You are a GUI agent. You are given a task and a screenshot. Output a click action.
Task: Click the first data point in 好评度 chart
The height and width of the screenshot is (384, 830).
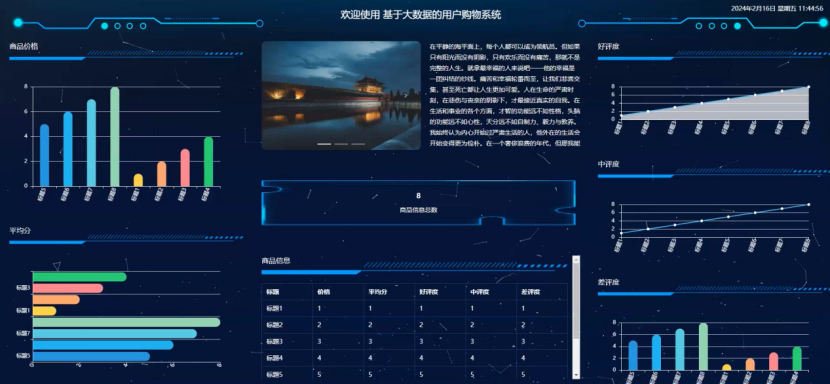pyautogui.click(x=621, y=115)
